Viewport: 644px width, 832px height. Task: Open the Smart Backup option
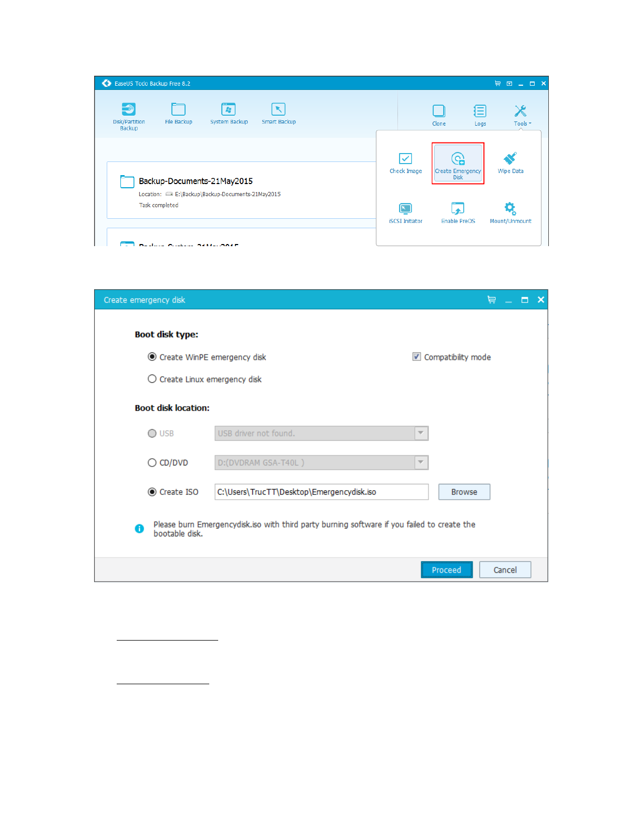[279, 113]
